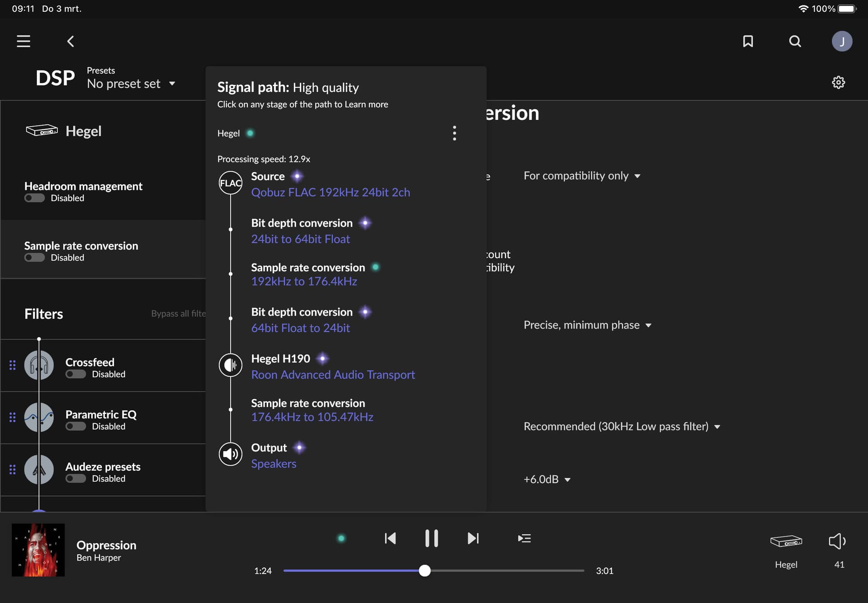Enable the Parametric EQ toggle

(x=75, y=426)
